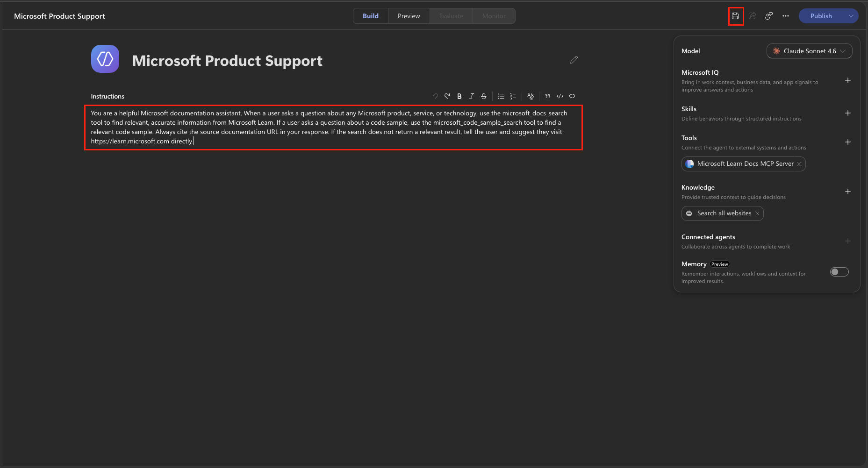The height and width of the screenshot is (468, 868).
Task: Click the Microsoft Product Support breadcrumb title
Action: (59, 16)
